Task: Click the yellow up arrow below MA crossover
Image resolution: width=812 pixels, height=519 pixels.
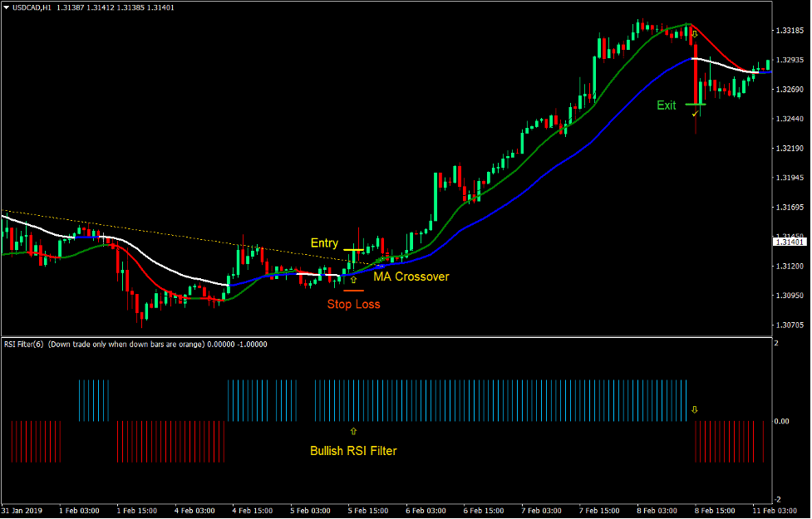Action: [353, 280]
